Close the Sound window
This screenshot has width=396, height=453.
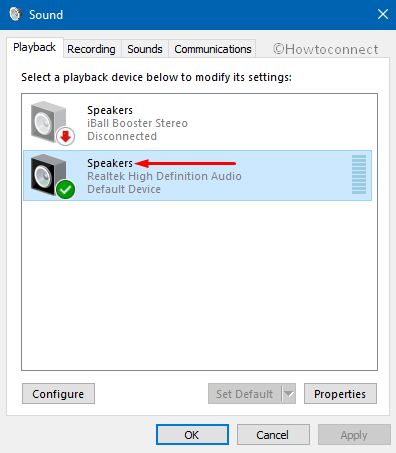coord(383,14)
